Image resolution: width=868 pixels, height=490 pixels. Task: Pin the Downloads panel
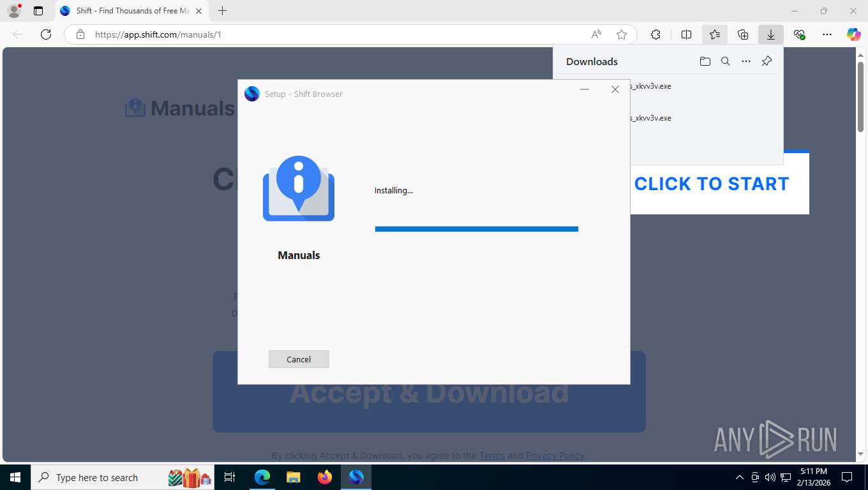point(767,61)
